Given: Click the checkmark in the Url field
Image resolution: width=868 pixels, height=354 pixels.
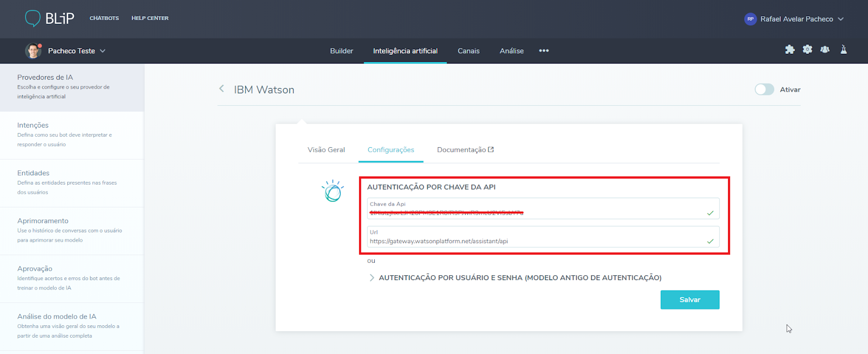Looking at the screenshot, I should pos(710,241).
